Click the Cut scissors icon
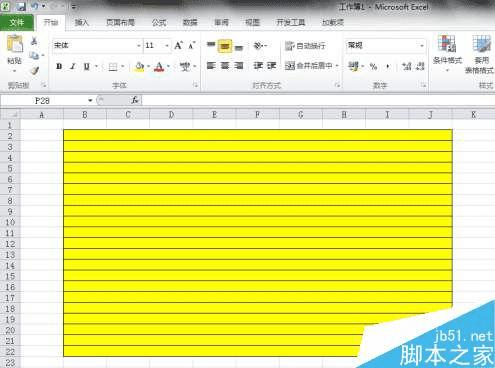 [x=34, y=41]
